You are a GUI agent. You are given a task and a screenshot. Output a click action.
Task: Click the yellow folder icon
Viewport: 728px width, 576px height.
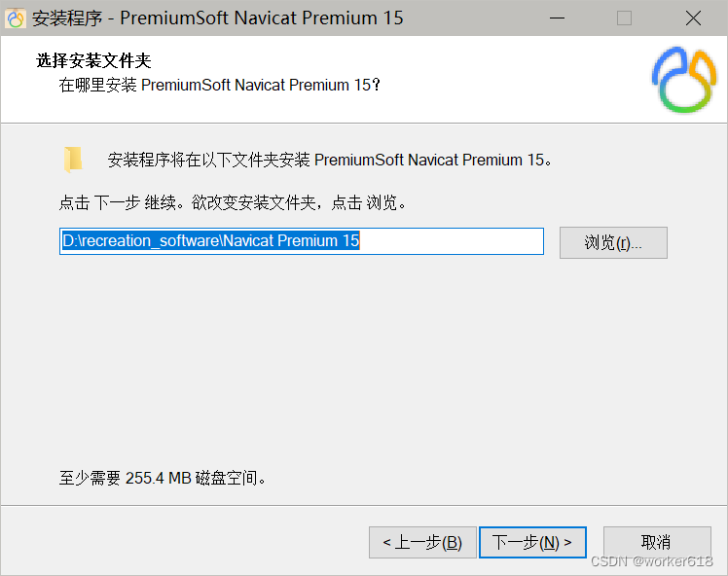(x=73, y=160)
